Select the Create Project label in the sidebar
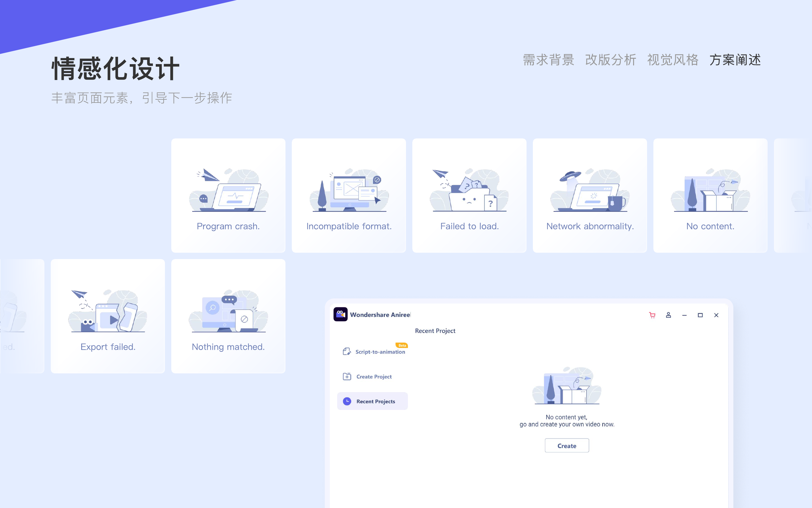Screen dimensions: 812x508 click(x=374, y=377)
